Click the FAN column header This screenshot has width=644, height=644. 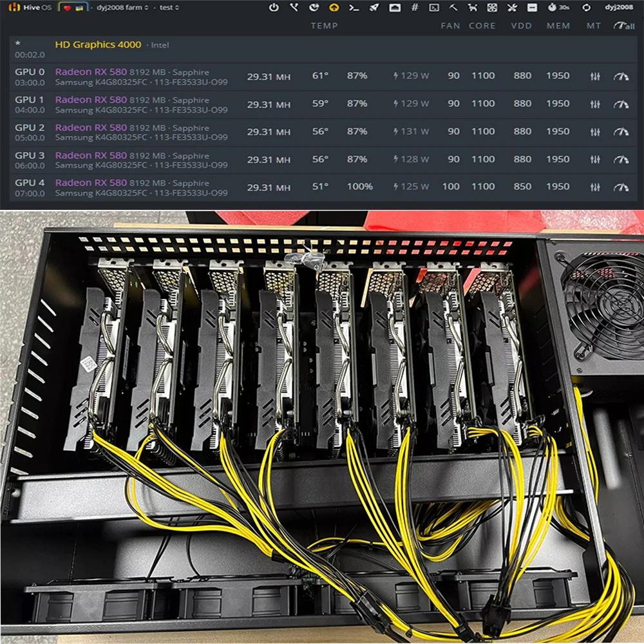[x=451, y=26]
